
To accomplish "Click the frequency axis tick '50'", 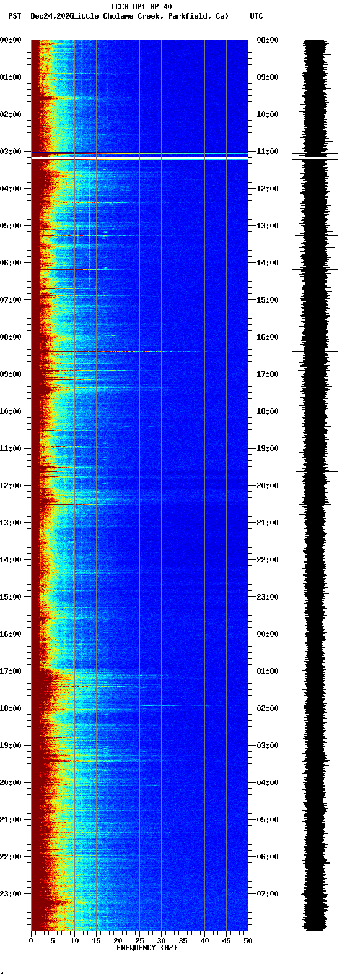I will click(x=248, y=941).
